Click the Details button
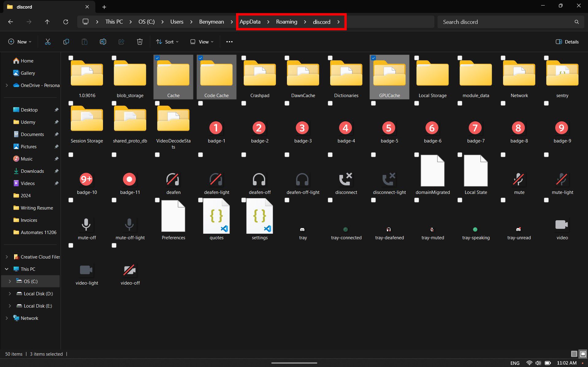The width and height of the screenshot is (588, 367). tap(567, 42)
